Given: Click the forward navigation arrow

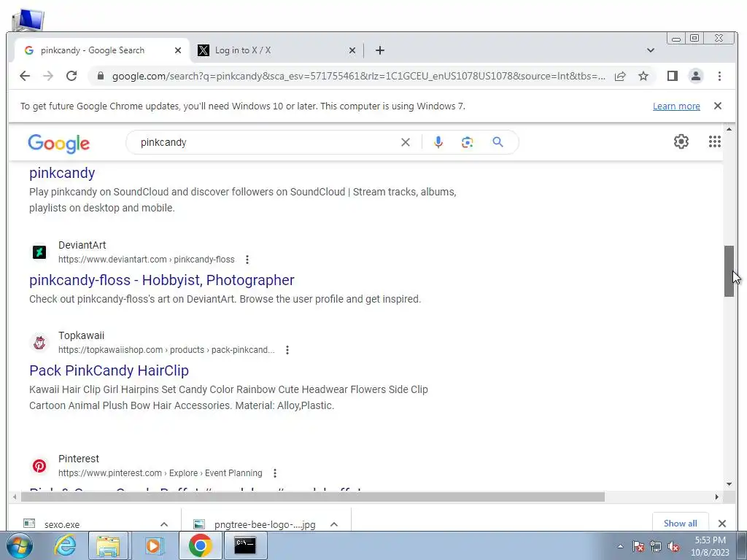Looking at the screenshot, I should (x=48, y=76).
